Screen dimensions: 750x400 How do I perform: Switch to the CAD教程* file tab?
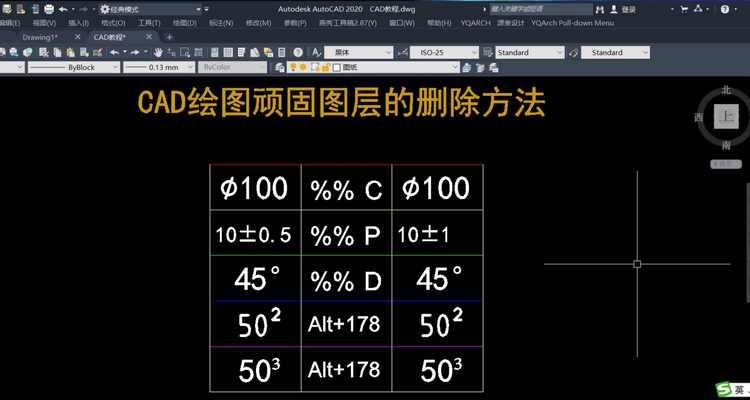coord(110,37)
